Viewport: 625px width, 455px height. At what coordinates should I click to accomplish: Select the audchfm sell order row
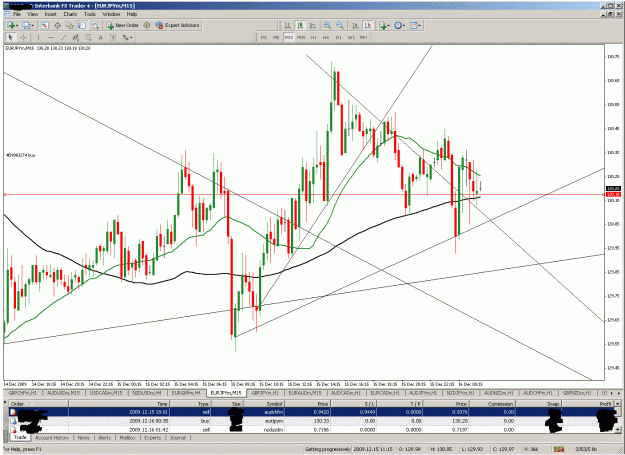click(312, 412)
